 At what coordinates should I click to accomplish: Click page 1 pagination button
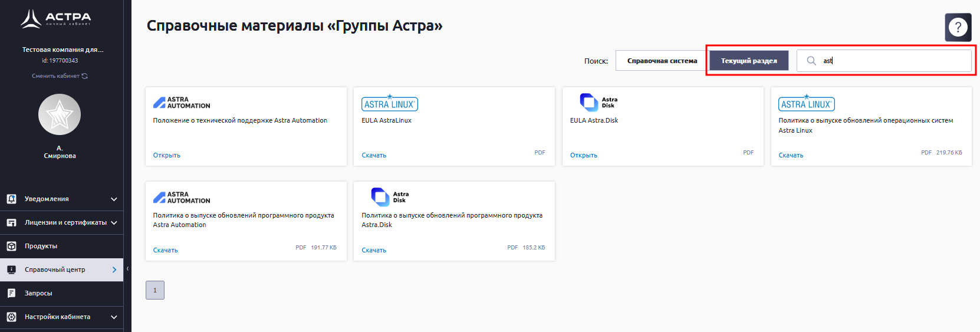tap(155, 290)
